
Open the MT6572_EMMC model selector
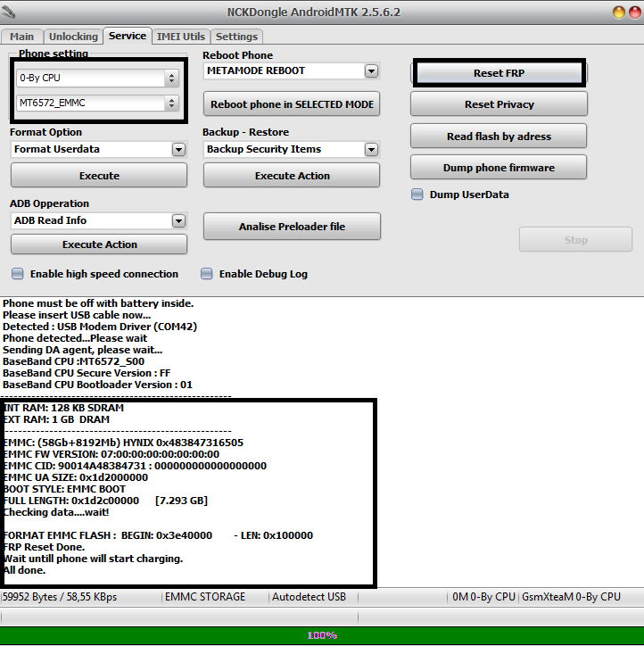pyautogui.click(x=97, y=103)
